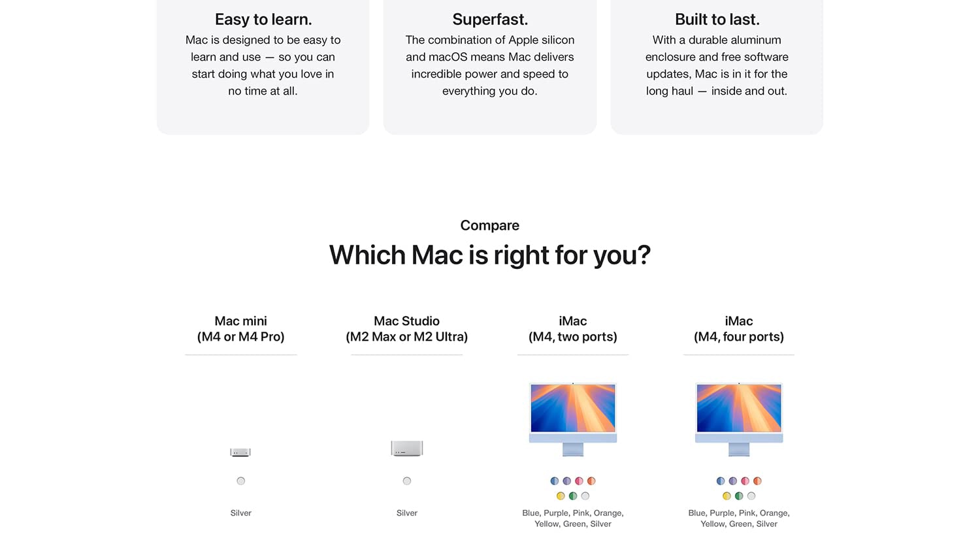This screenshot has height=536, width=980.
Task: Click the Mac mini product image
Action: (240, 452)
